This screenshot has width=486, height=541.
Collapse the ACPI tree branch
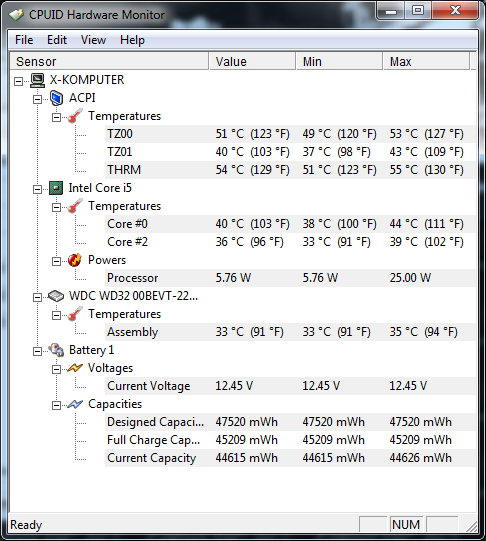click(37, 99)
